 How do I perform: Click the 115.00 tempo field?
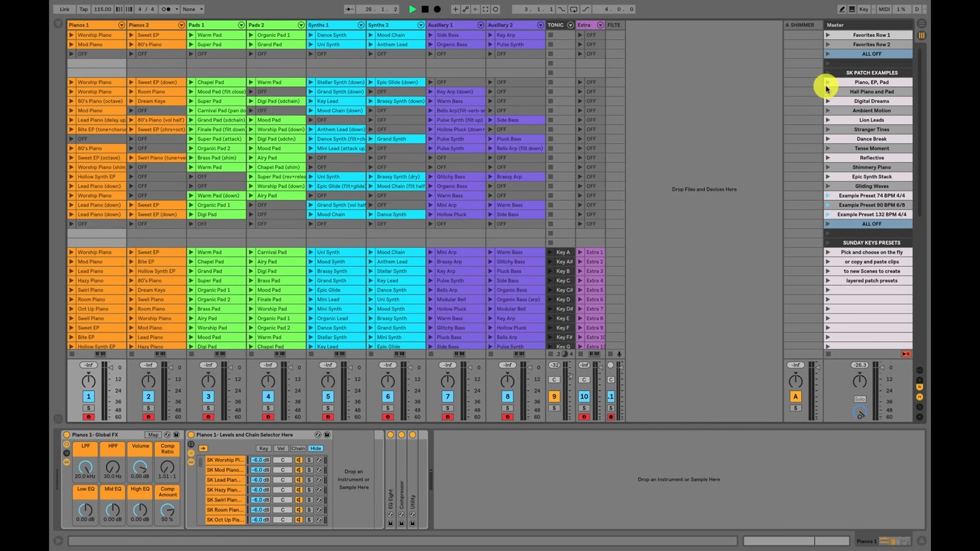[x=102, y=9]
